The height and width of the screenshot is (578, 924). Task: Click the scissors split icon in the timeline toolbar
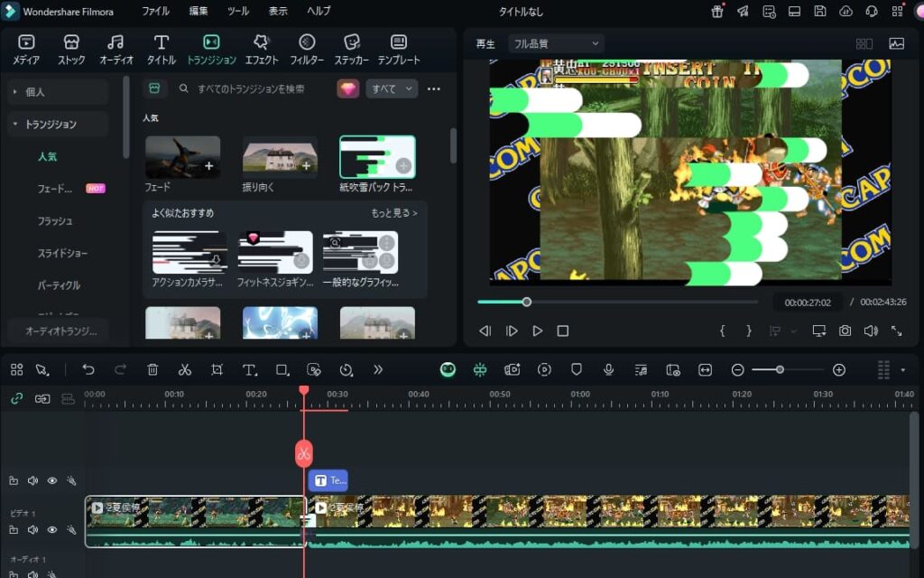pos(184,369)
